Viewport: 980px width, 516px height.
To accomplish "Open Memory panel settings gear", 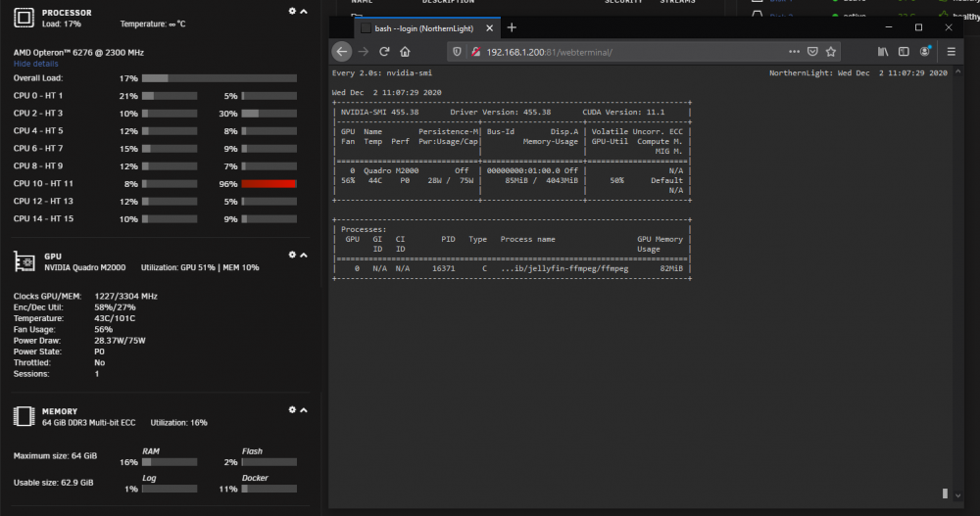I will [292, 410].
